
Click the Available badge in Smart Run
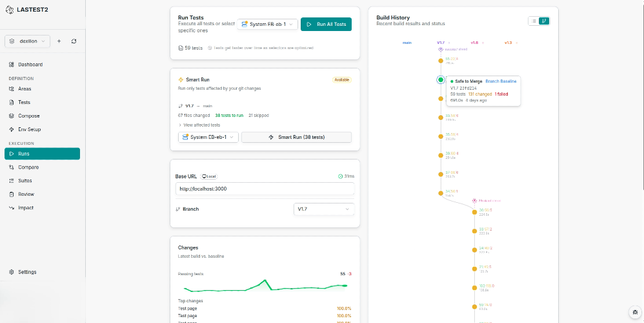coord(342,79)
